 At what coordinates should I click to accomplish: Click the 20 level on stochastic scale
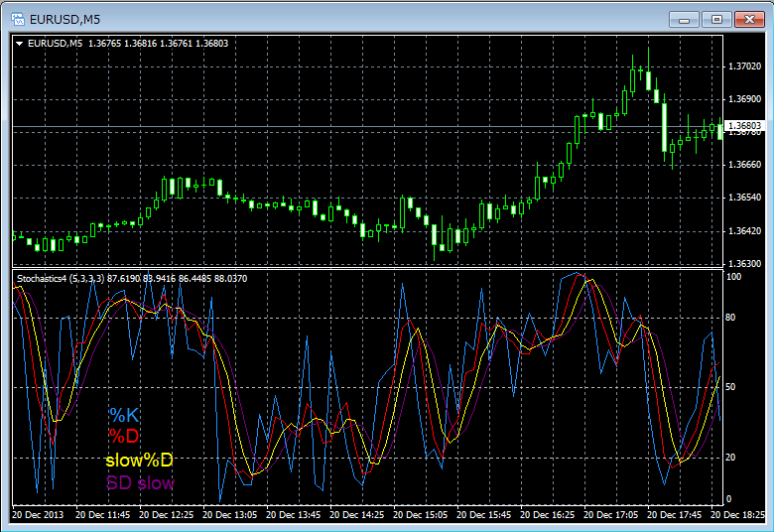click(732, 457)
